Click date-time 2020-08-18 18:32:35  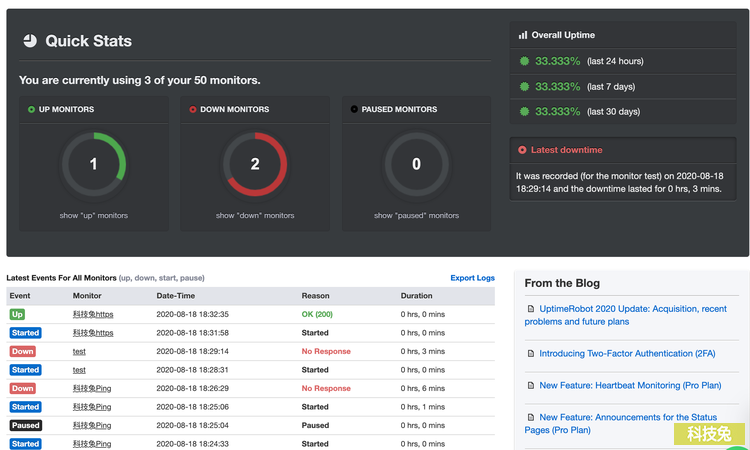(x=193, y=314)
